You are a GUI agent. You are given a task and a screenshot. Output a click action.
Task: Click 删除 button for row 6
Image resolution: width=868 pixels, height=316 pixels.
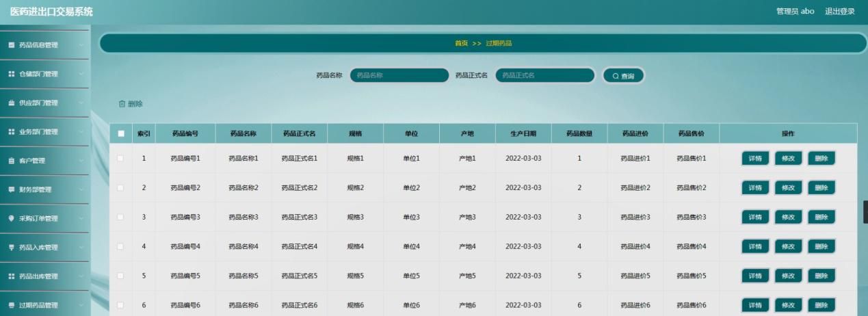(821, 305)
